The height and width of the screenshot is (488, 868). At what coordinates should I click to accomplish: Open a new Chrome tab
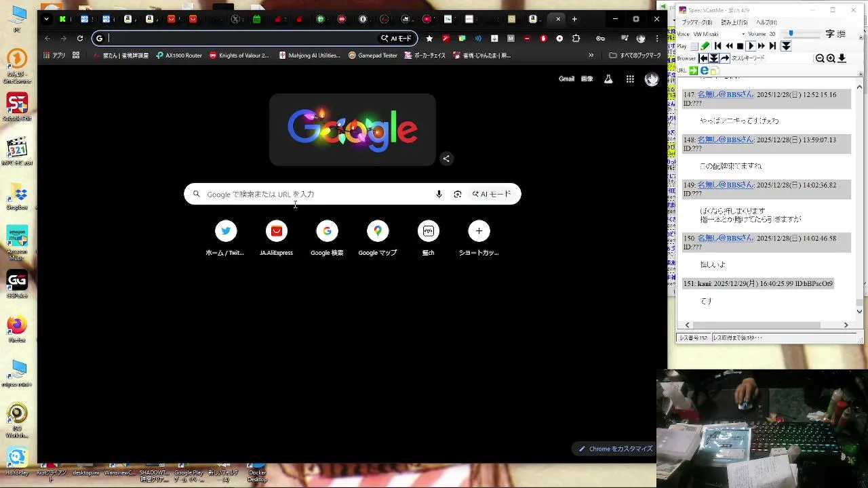[574, 19]
